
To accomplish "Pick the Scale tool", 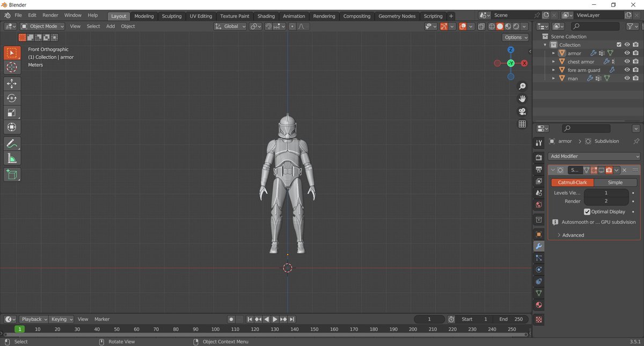I will click(12, 112).
